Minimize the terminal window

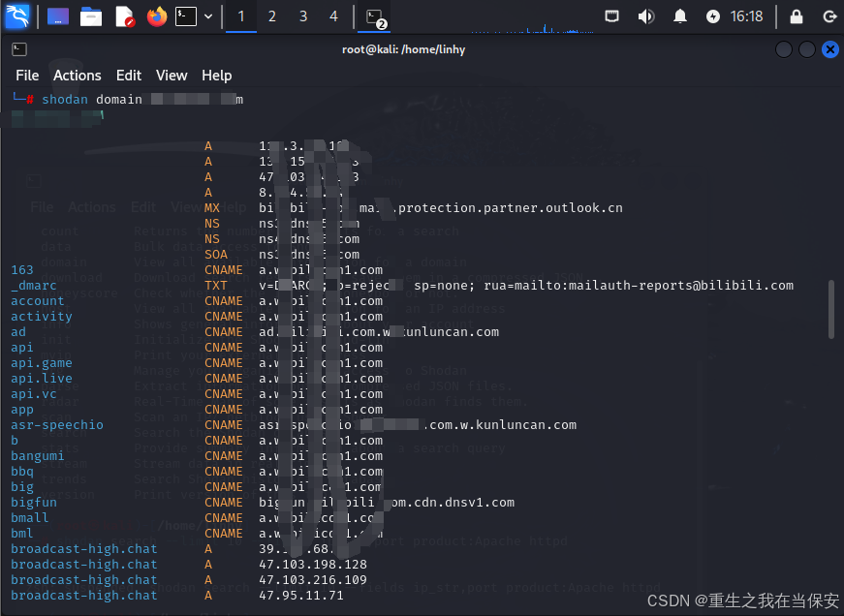[784, 49]
